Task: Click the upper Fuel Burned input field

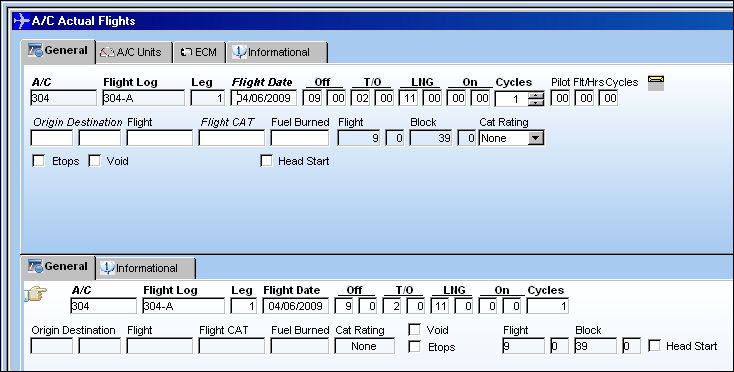Action: (300, 138)
